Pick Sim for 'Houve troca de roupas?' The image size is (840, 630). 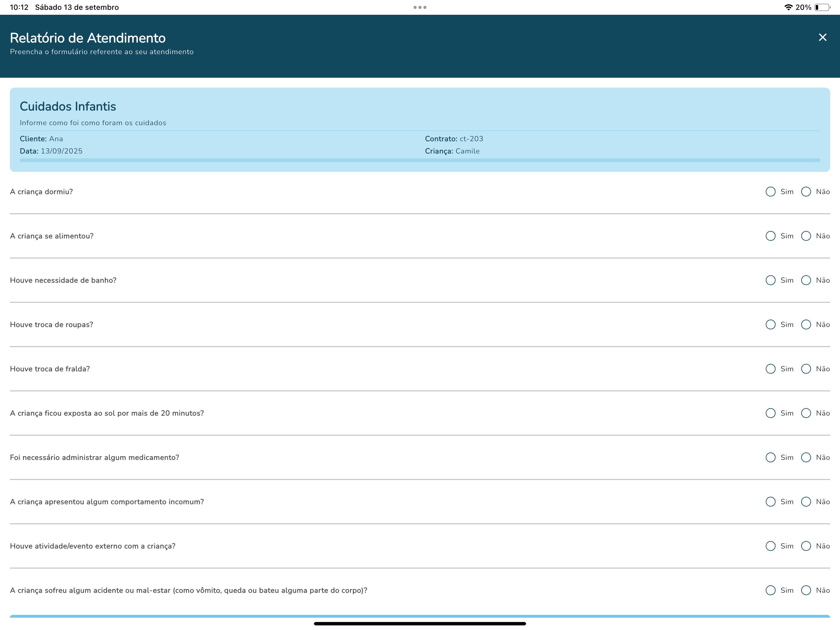pos(770,325)
